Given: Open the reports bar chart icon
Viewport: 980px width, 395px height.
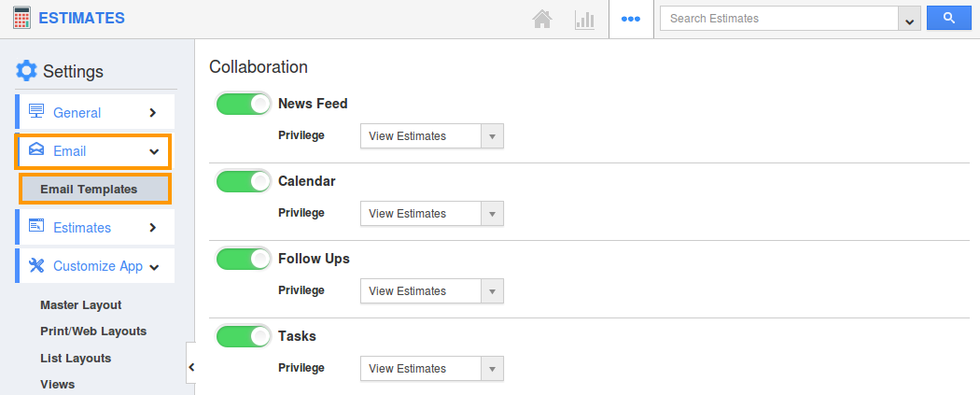Looking at the screenshot, I should [x=584, y=20].
